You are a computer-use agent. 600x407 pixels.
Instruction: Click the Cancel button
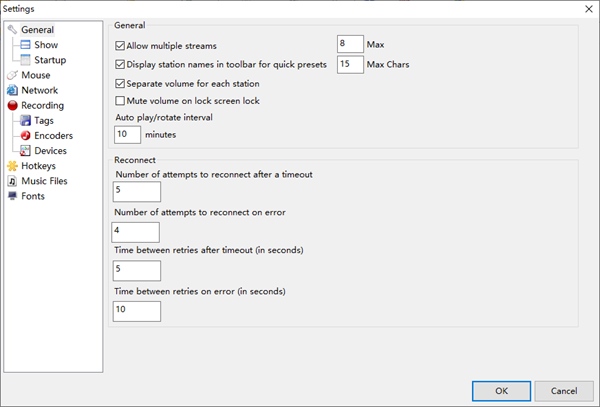[564, 391]
